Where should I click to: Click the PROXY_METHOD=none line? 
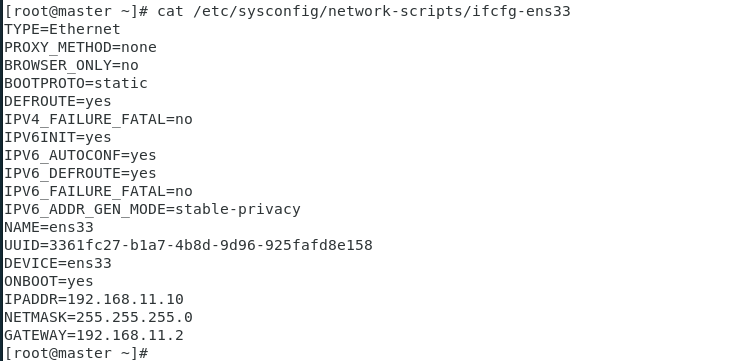pyautogui.click(x=80, y=47)
